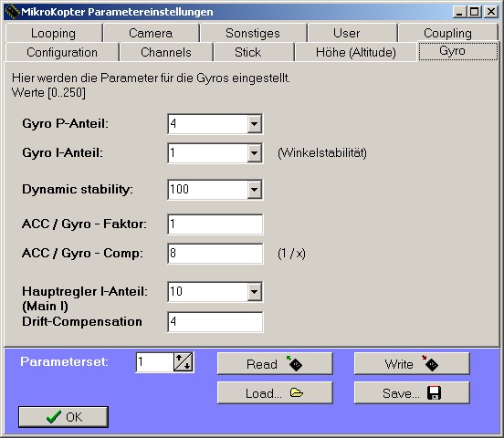This screenshot has width=504, height=438.
Task: Open the Channels tab
Action: [x=166, y=52]
